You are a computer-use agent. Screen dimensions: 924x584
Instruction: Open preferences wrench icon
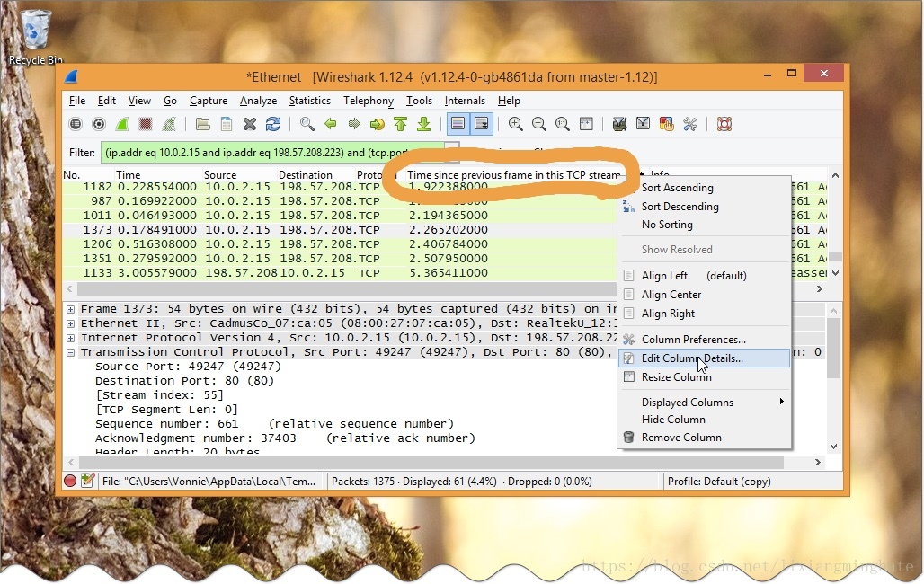pyautogui.click(x=690, y=124)
